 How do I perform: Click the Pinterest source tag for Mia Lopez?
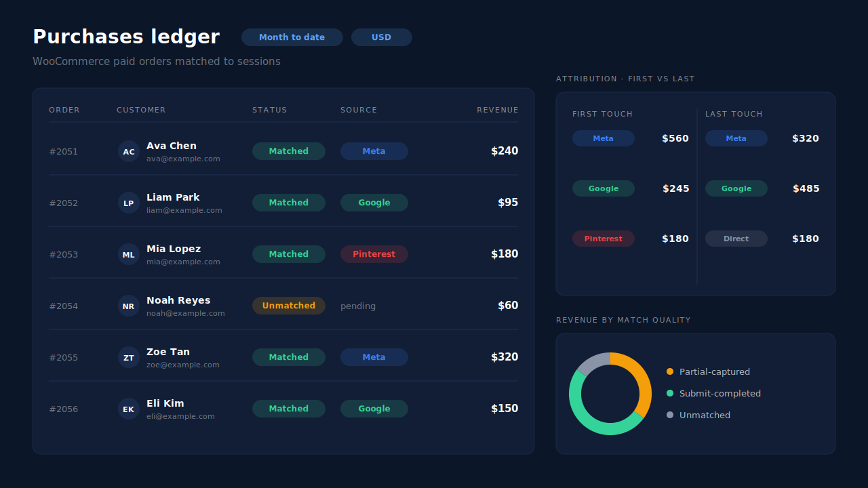pos(374,254)
